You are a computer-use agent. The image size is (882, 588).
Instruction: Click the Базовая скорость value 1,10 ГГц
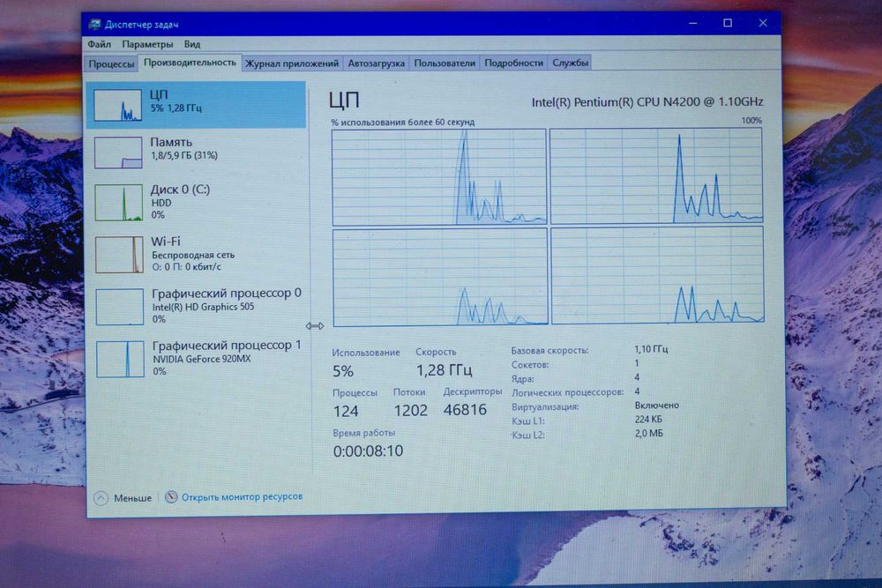pyautogui.click(x=651, y=349)
